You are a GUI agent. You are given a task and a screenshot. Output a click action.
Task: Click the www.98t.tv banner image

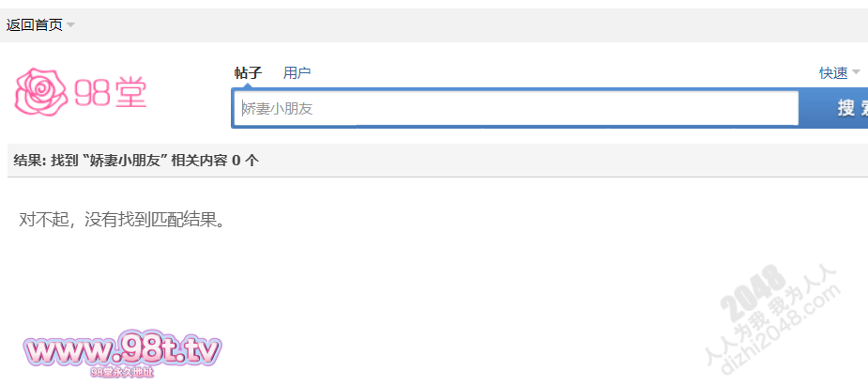[x=123, y=350]
